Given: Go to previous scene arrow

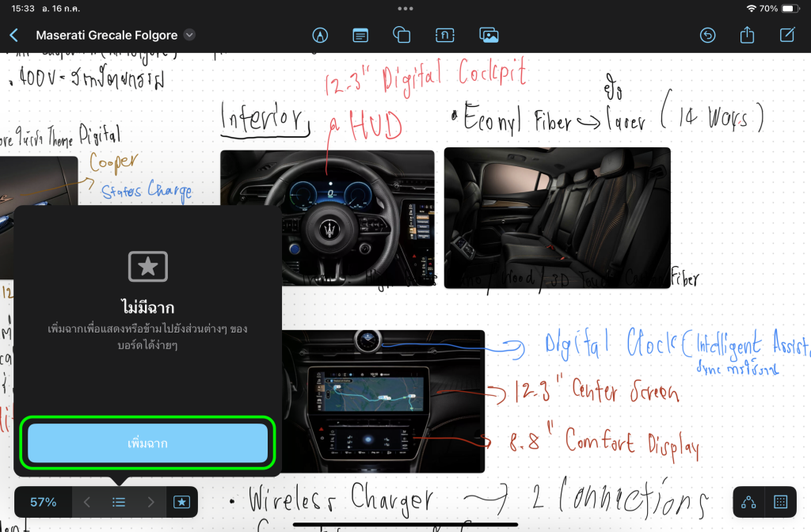Looking at the screenshot, I should click(87, 502).
